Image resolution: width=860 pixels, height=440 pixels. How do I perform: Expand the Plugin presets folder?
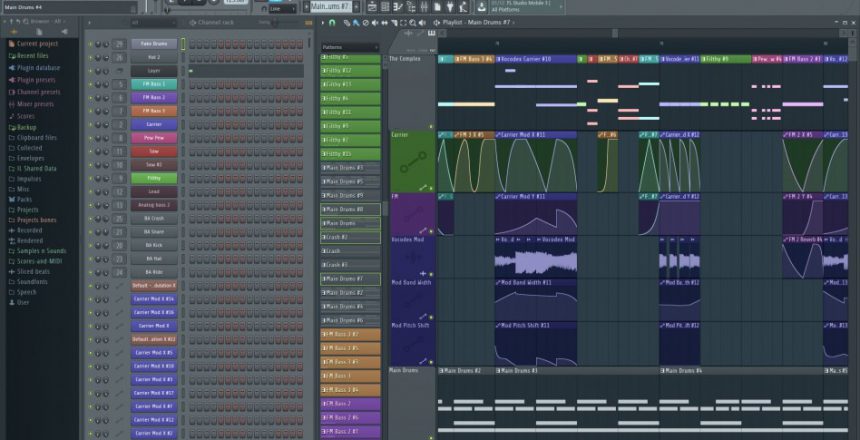point(32,80)
